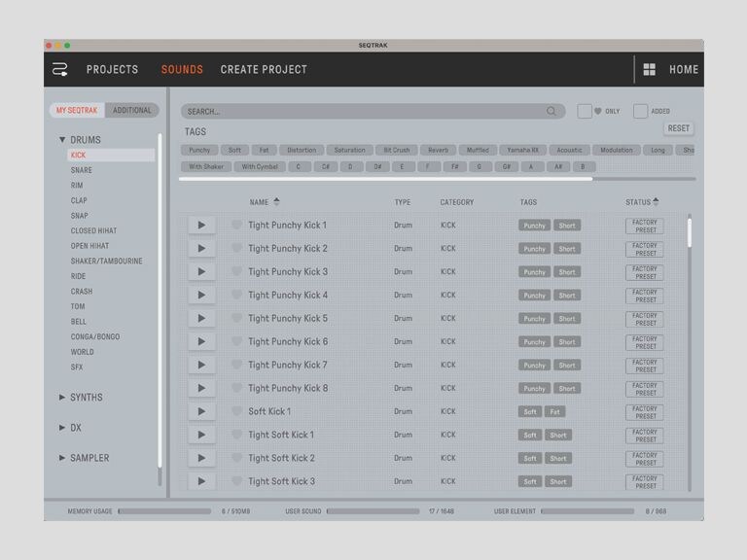
Task: Expand the SAMPLER category
Action: coord(62,458)
